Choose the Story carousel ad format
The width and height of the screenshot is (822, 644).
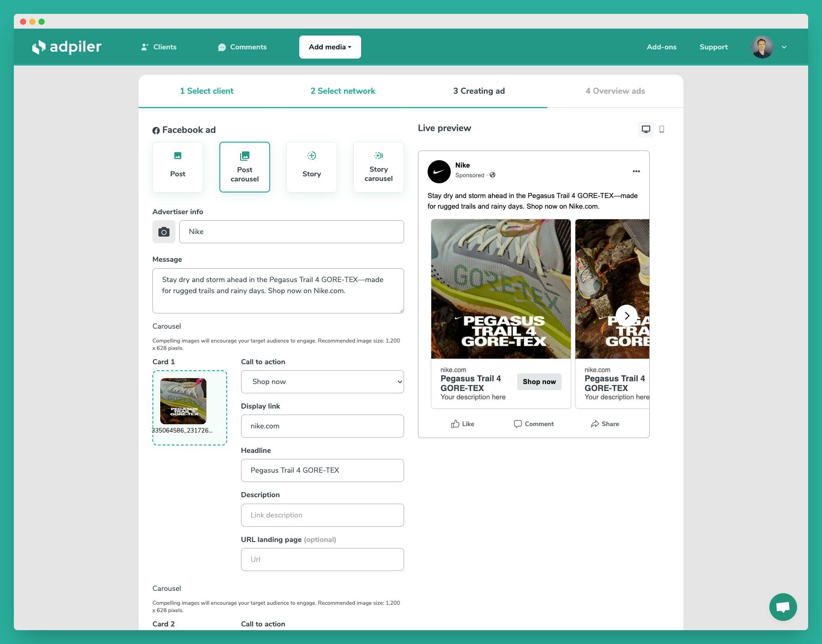pyautogui.click(x=379, y=167)
